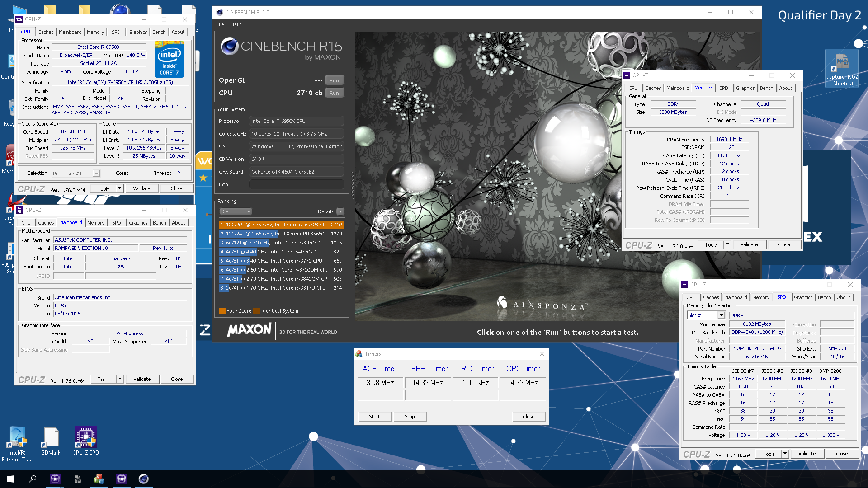Run the CPU benchmark in Cinebench
868x488 pixels.
pyautogui.click(x=334, y=93)
